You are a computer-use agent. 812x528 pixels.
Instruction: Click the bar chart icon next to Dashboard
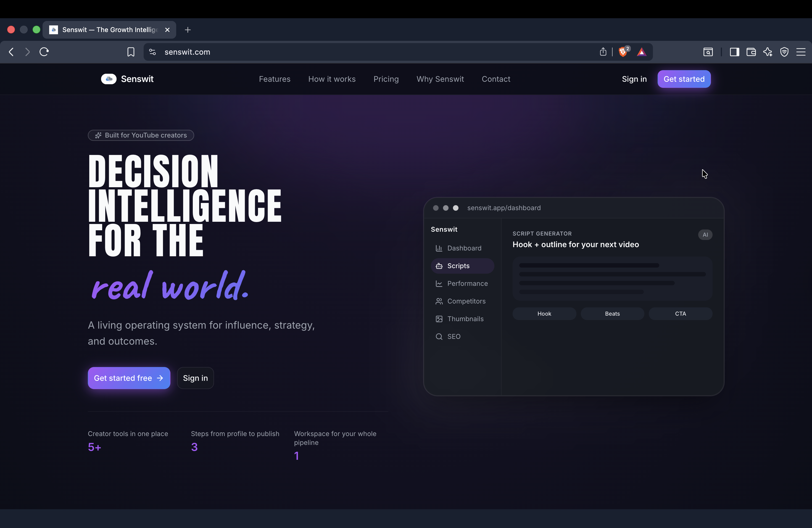439,248
